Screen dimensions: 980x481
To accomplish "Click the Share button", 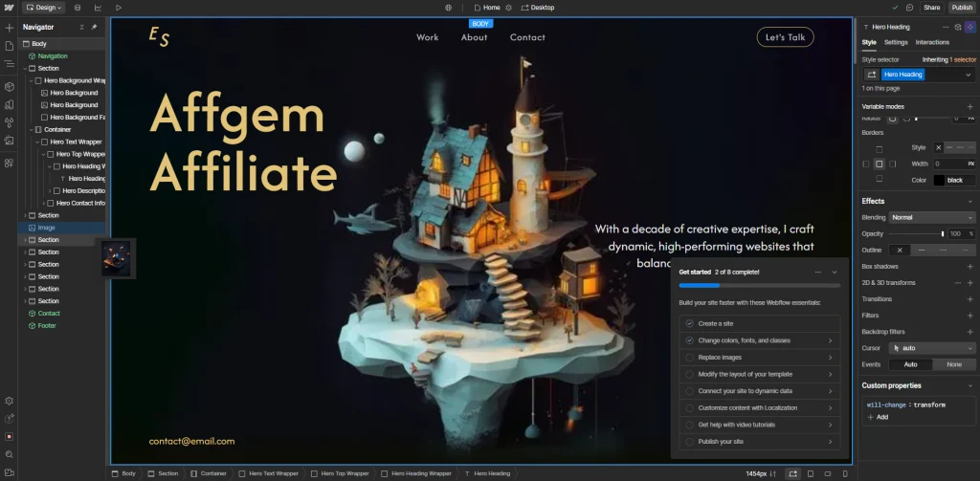I will coord(931,8).
